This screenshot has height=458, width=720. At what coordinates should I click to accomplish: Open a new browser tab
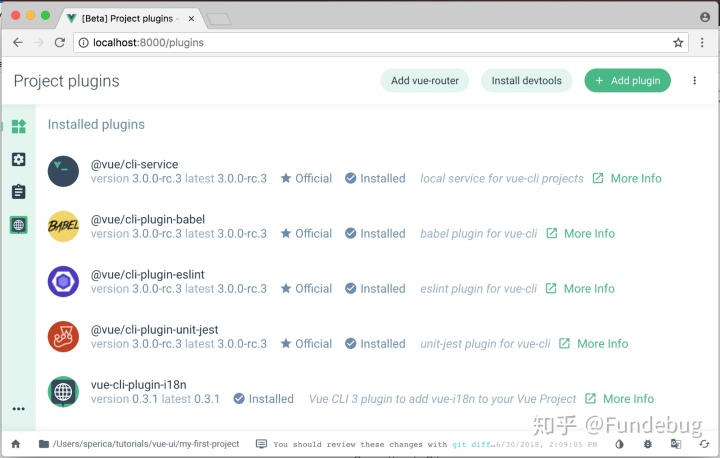pyautogui.click(x=219, y=19)
